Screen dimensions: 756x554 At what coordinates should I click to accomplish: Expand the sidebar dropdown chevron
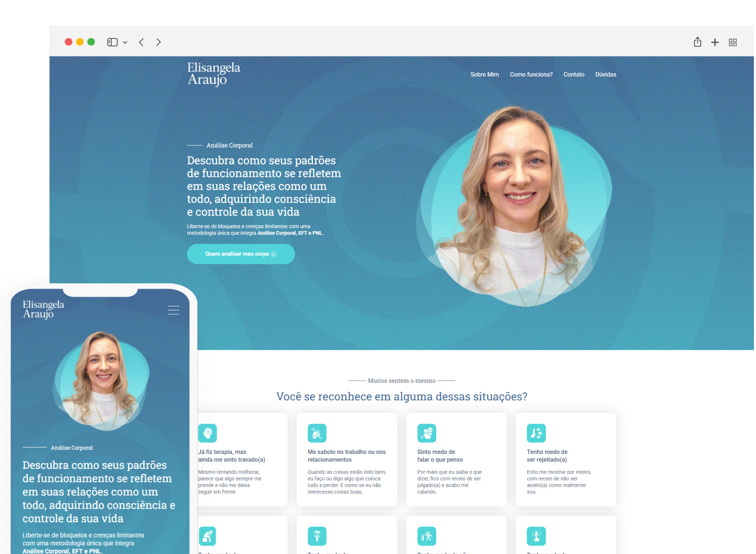point(125,42)
